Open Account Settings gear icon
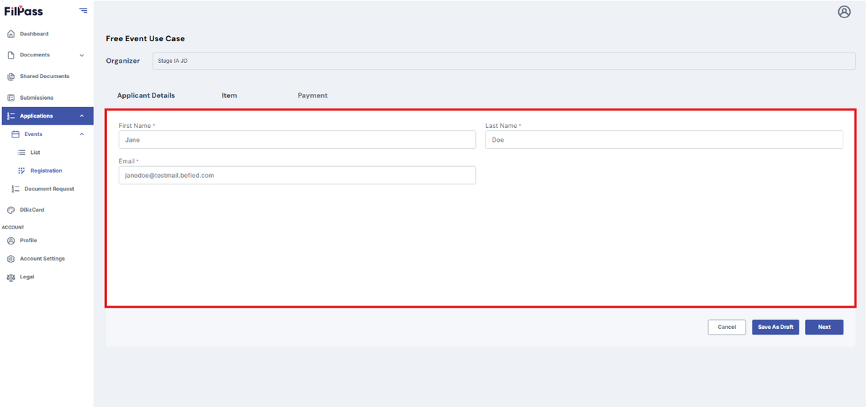The image size is (868, 407). [11, 259]
